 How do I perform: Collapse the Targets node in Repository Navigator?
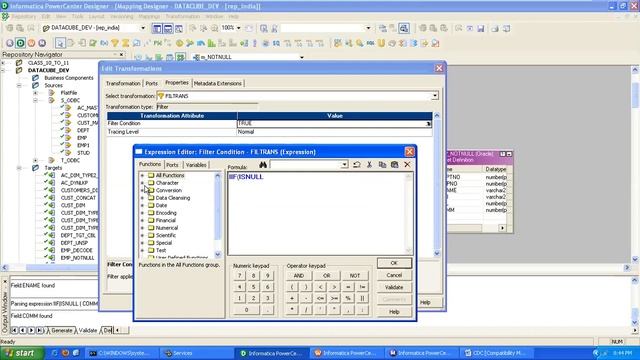pyautogui.click(x=19, y=168)
